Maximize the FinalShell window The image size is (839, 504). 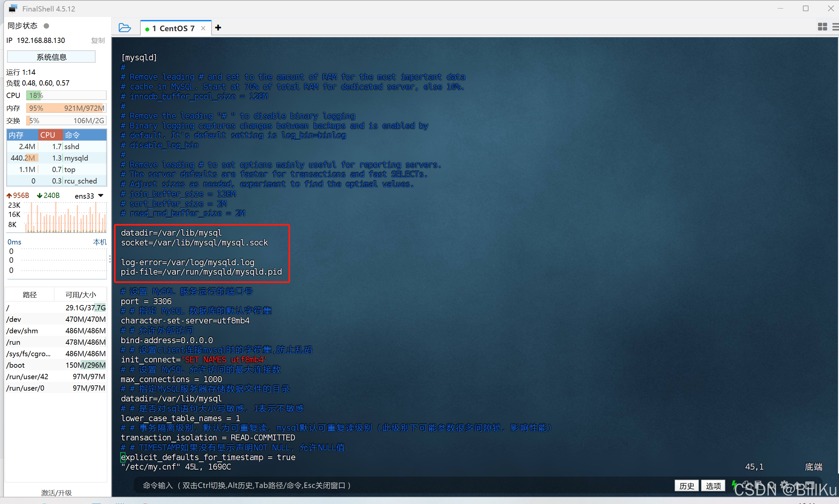(x=806, y=9)
